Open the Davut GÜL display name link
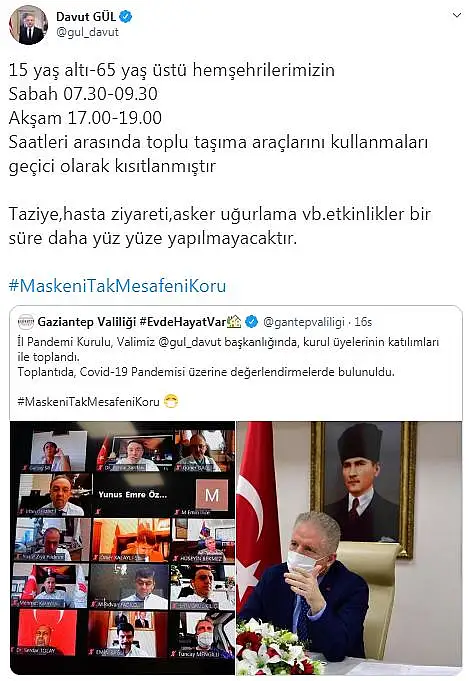This screenshot has height=681, width=469. (86, 17)
